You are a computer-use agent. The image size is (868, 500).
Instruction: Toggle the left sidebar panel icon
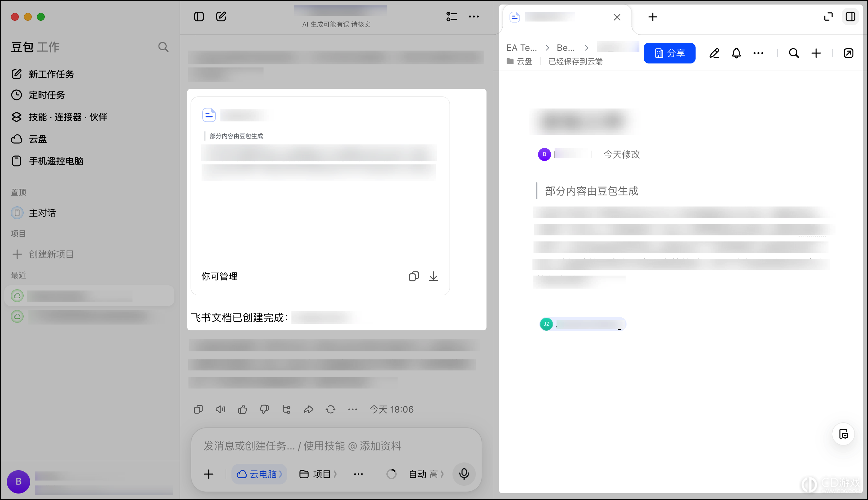pos(199,17)
